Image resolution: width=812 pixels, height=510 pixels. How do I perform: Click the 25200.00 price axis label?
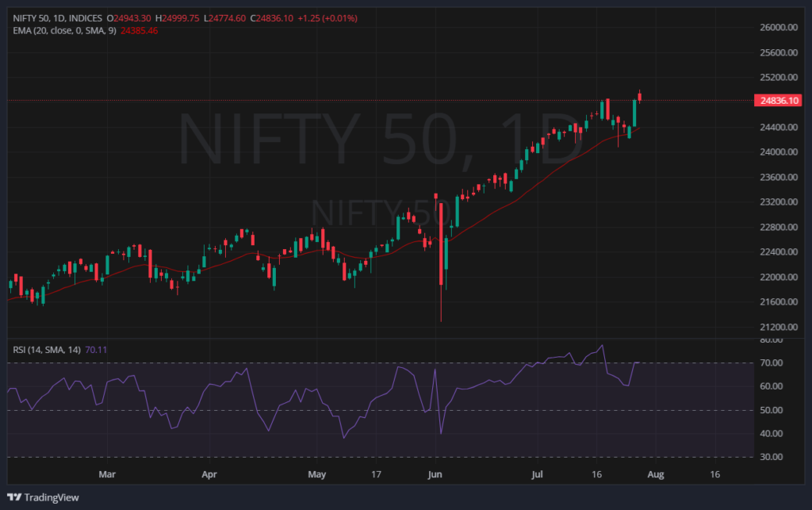coord(779,77)
